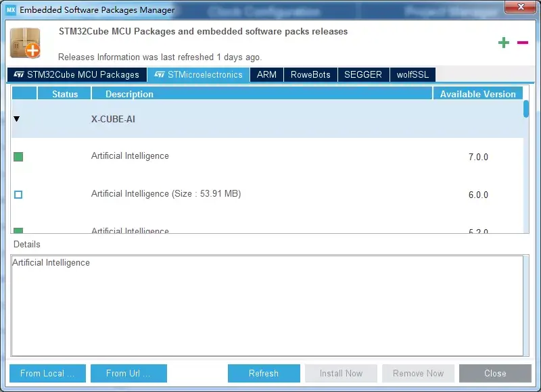Click the From Local button
Viewport: 541px width, 392px height.
point(47,373)
